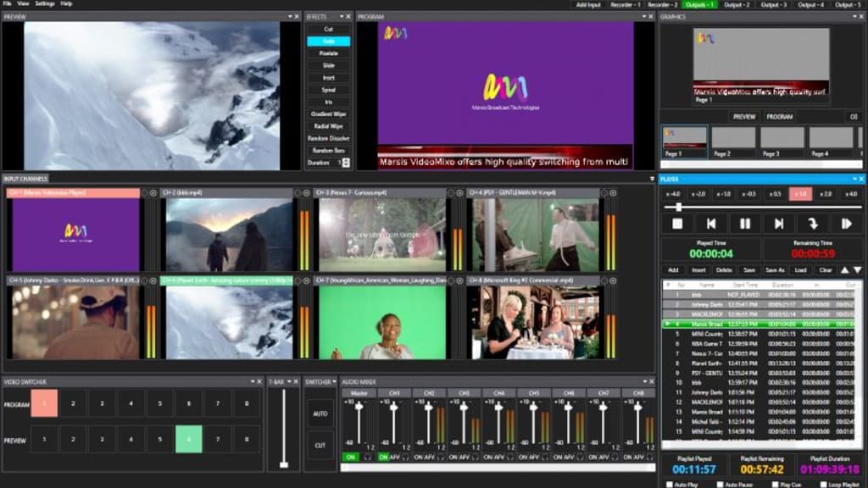Click the Save As playlist button
This screenshot has width=868, height=488.
(775, 269)
